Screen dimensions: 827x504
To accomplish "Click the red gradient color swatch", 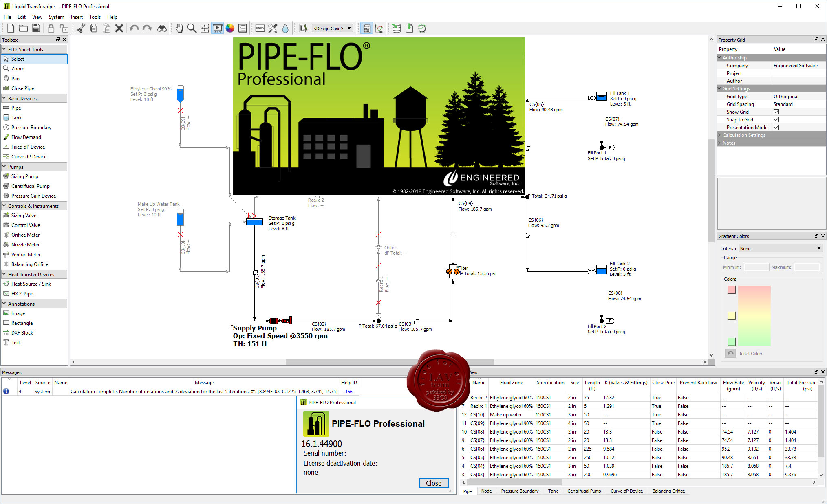I will tap(732, 290).
